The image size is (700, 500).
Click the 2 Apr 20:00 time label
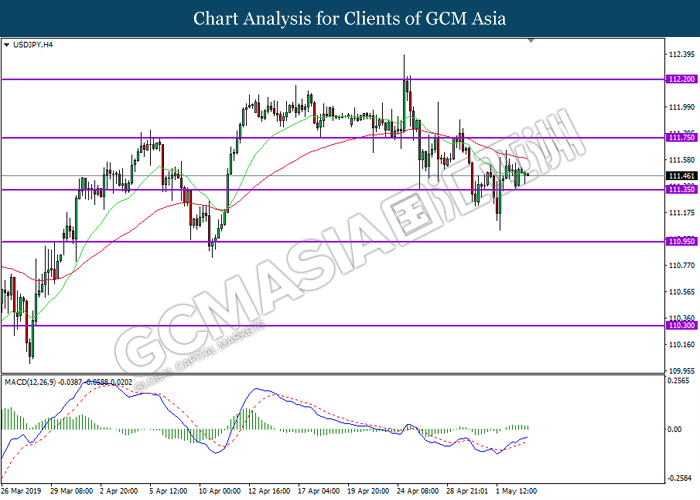tap(121, 491)
